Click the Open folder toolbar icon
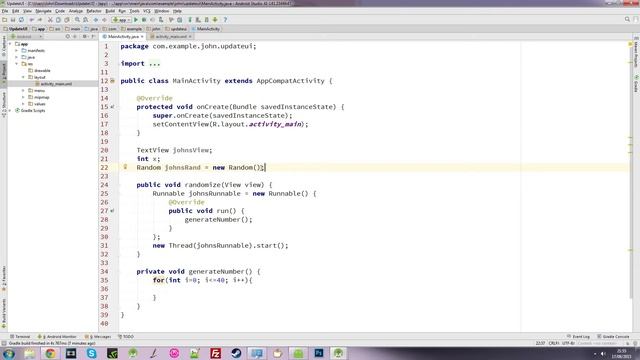The width and height of the screenshot is (640, 360). click(4, 20)
